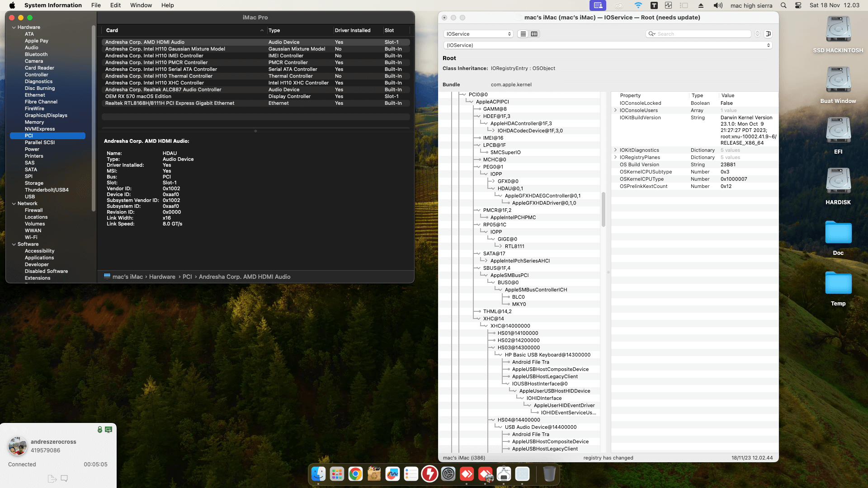Switch IORegistryExplorer to column view
Image resolution: width=868 pixels, height=488 pixels.
(534, 34)
